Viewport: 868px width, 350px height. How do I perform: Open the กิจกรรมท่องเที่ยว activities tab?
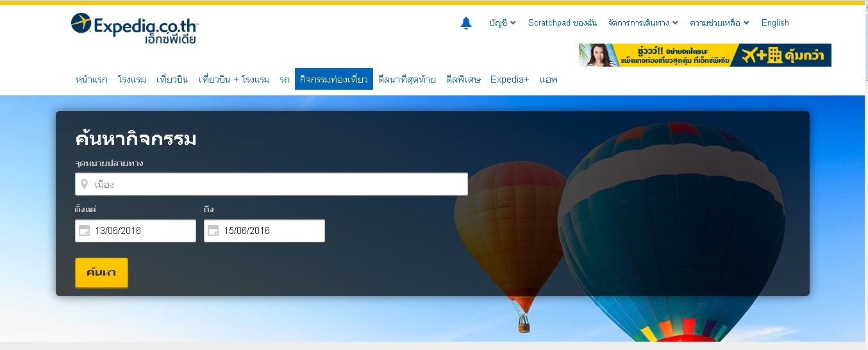point(333,79)
